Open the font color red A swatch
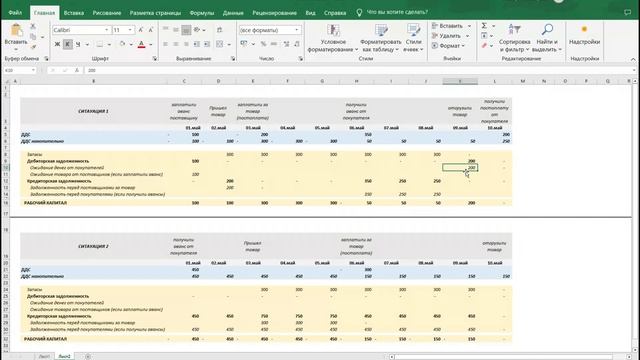Screen dimensions: 640x360 coord(141,44)
